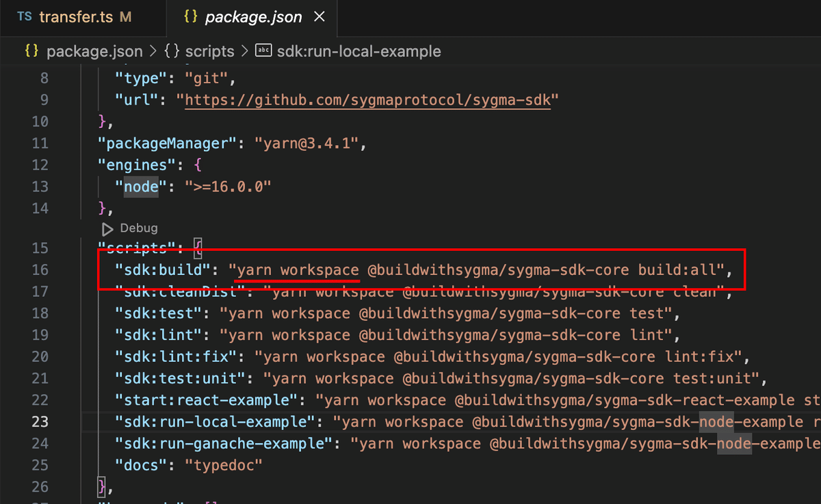This screenshot has width=821, height=504.
Task: Click the Debug play triangle icon
Action: point(107,228)
